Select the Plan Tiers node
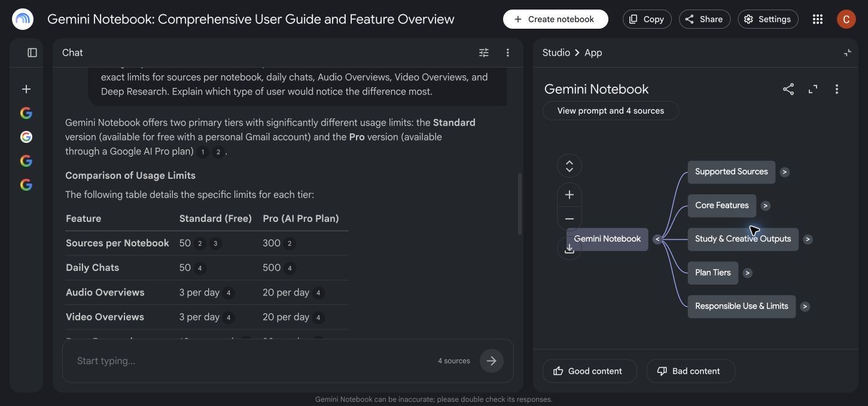The width and height of the screenshot is (868, 406). tap(712, 272)
